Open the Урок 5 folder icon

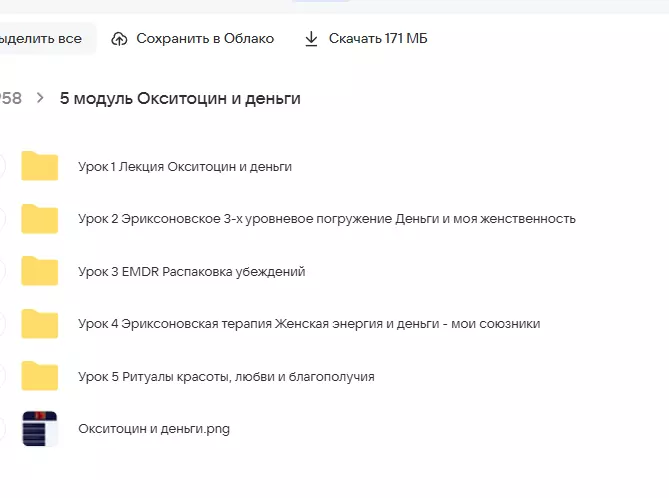click(x=40, y=376)
